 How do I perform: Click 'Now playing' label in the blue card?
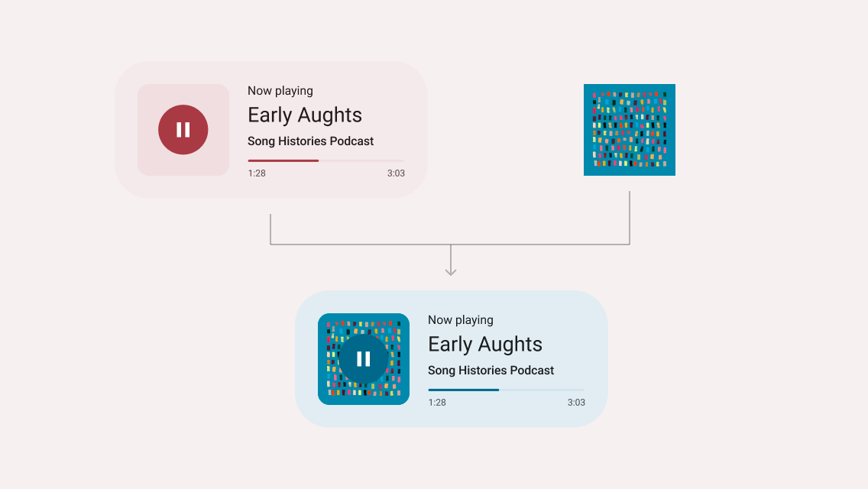point(461,320)
